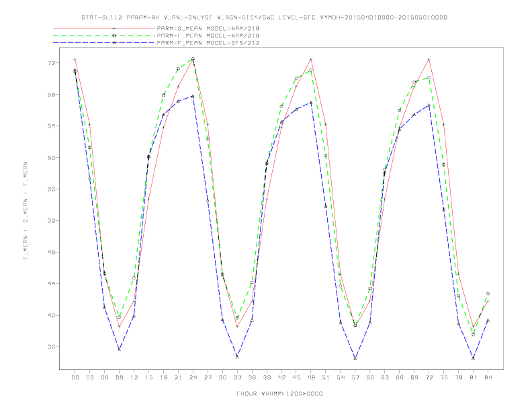This screenshot has width=532, height=411.
Task: Click x-axis tick label 84
Action: [x=488, y=377]
